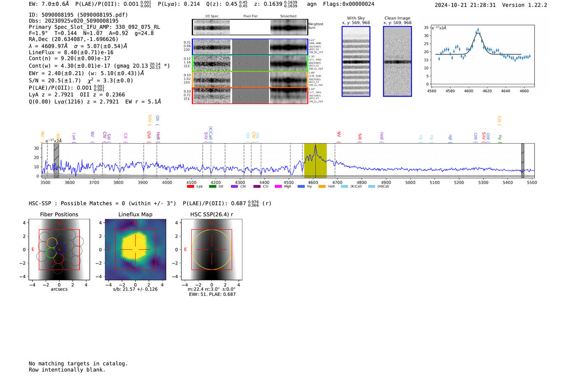Click the 'ID: 5090008195 (5090008195.pdf)' text
The width and height of the screenshot is (576, 392).
click(x=78, y=15)
